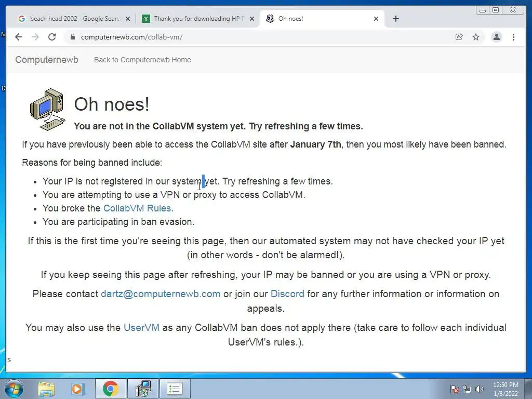Screen dimensions: 532x399
Task: Click the forward navigation arrow
Action: (x=35, y=37)
